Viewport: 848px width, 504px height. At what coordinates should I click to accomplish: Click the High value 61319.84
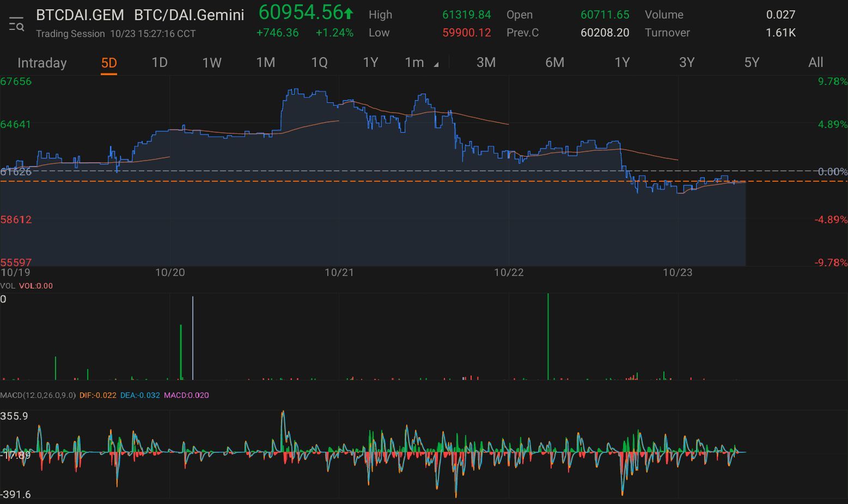coord(466,15)
